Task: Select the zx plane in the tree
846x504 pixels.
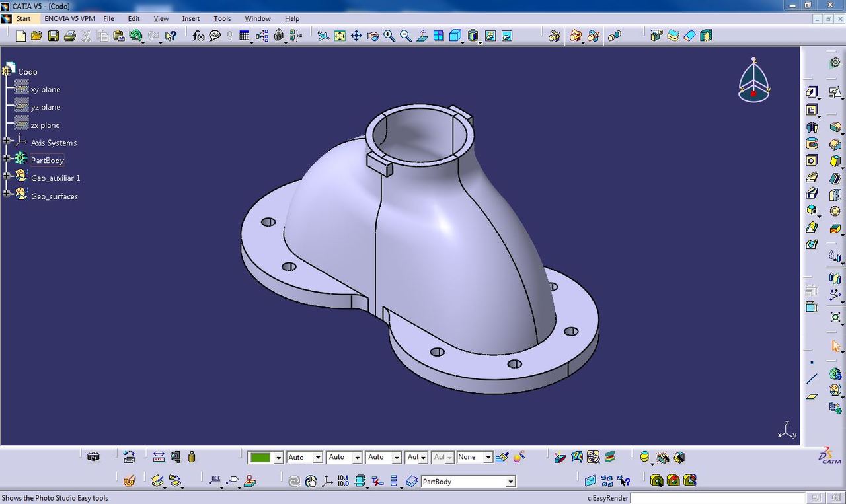Action: click(x=46, y=125)
